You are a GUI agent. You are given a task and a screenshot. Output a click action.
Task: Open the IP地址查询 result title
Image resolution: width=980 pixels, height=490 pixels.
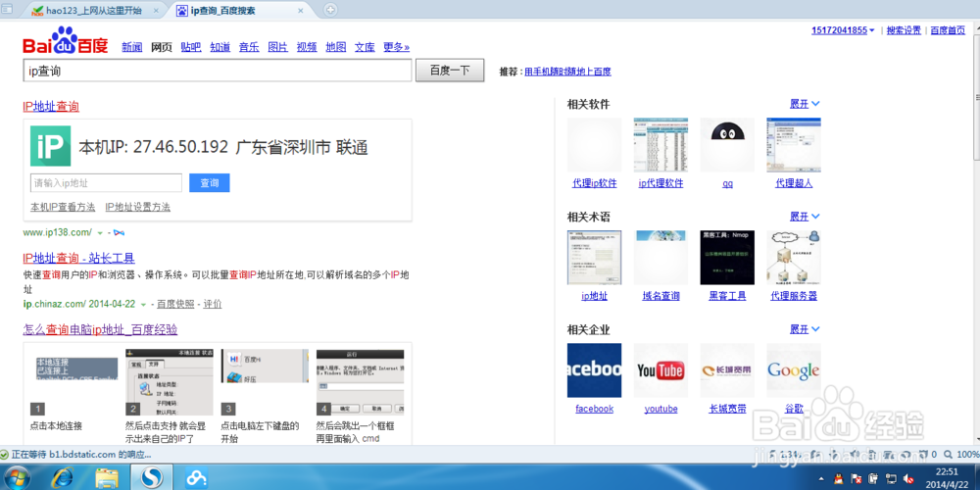coord(51,107)
